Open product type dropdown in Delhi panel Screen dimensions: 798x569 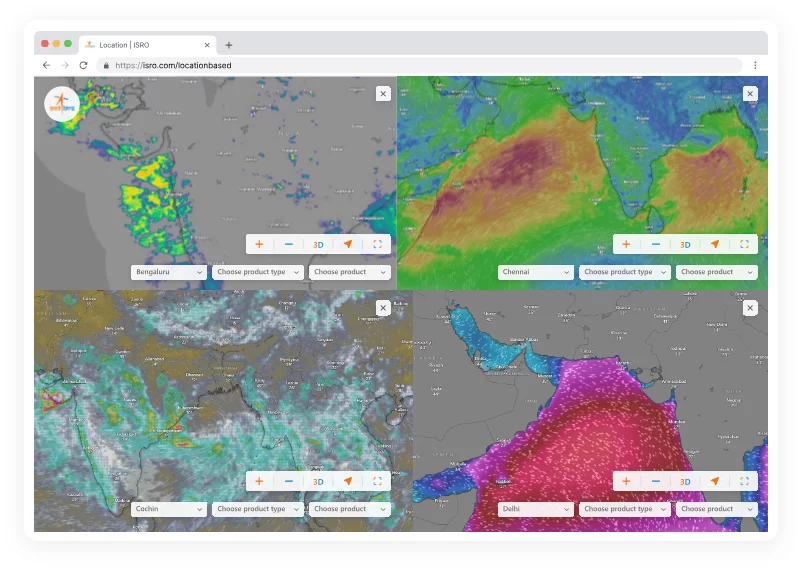point(624,509)
